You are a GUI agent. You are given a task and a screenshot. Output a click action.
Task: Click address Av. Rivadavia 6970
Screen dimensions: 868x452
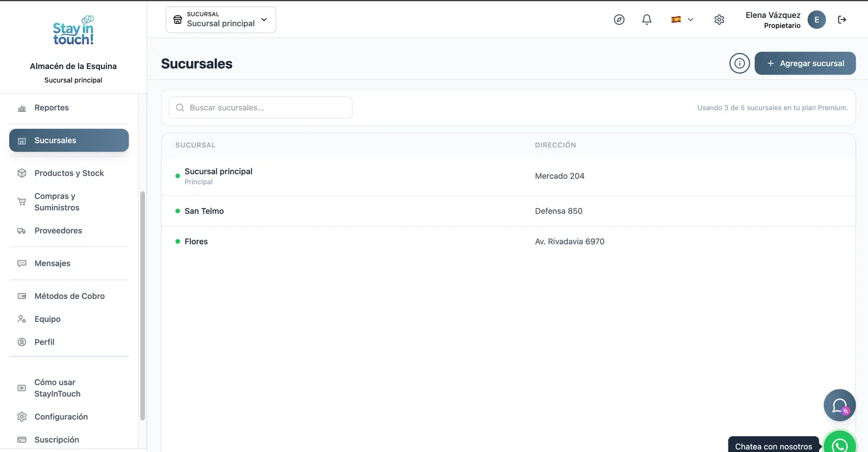click(x=570, y=242)
